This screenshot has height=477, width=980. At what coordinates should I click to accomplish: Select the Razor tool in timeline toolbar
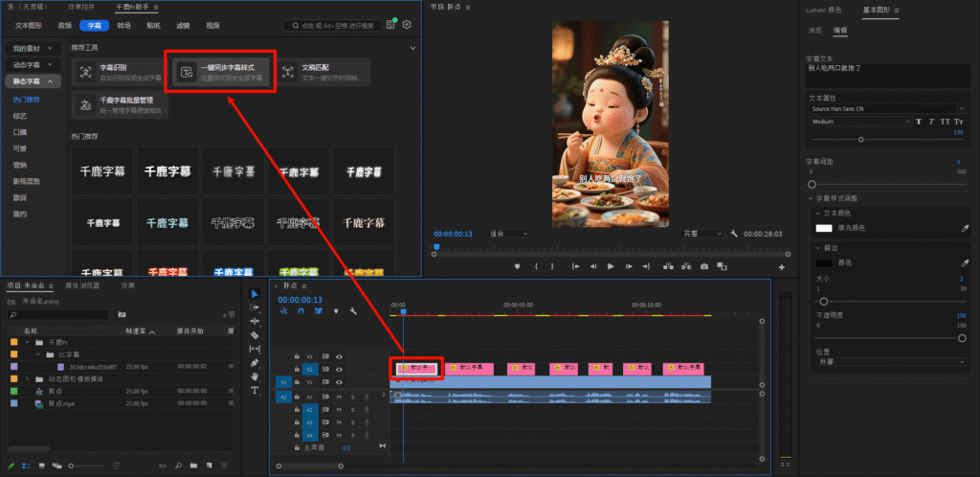[255, 335]
